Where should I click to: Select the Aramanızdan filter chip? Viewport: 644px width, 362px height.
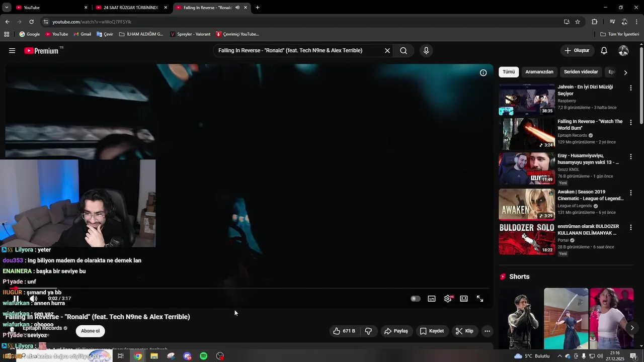(539, 72)
